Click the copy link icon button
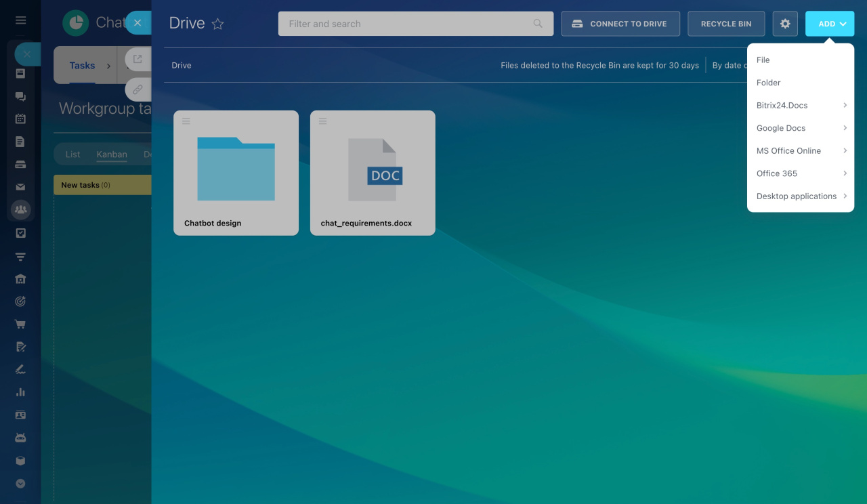Viewport: 867px width, 504px height. click(138, 89)
